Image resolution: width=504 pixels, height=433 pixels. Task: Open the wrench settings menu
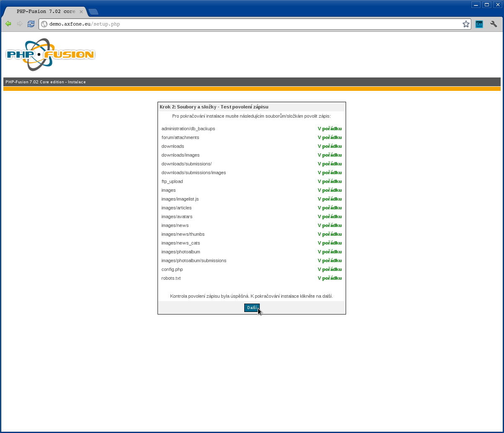coord(494,24)
